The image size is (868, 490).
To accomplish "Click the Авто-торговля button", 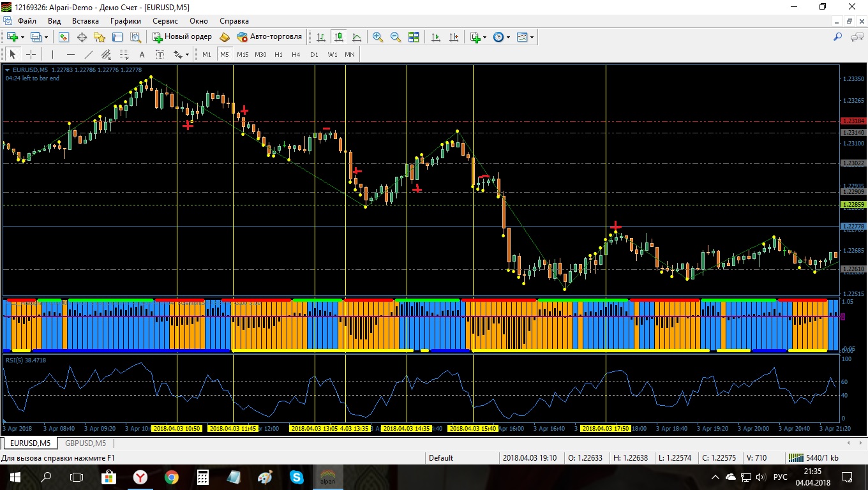I will 269,37.
